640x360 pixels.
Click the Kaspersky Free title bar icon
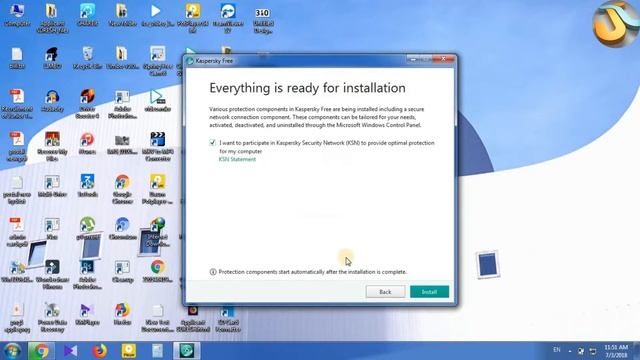tap(190, 61)
